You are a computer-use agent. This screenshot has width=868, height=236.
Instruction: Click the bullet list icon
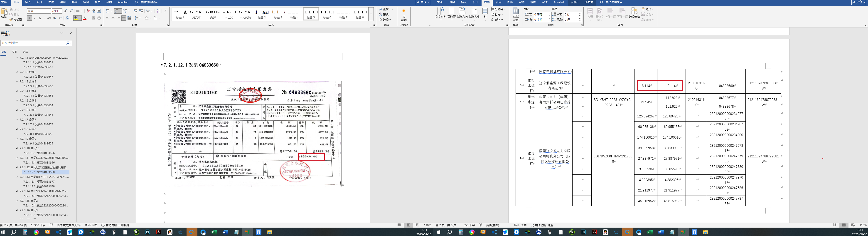(x=107, y=11)
